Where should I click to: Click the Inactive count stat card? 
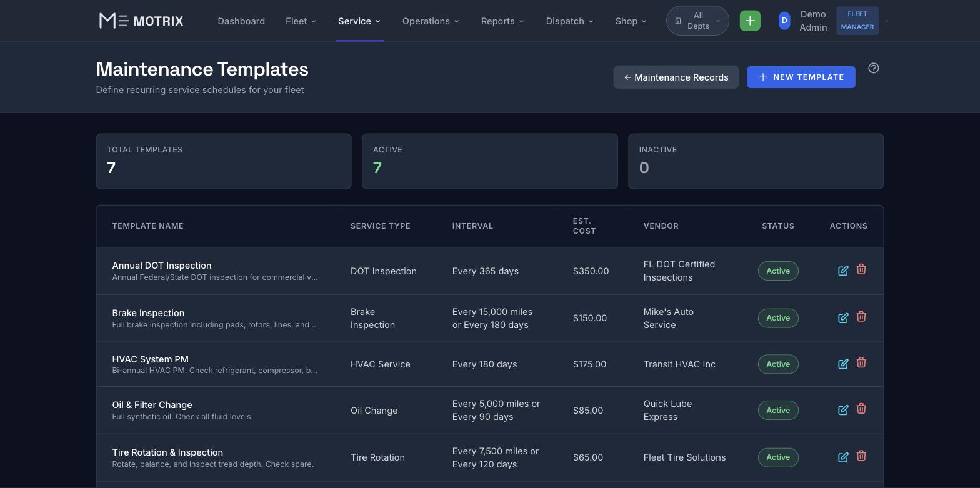(x=756, y=161)
